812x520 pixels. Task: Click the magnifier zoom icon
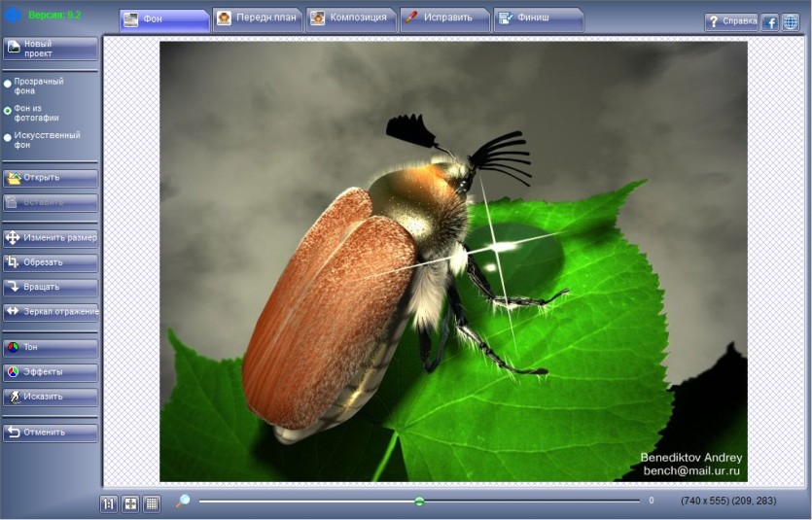[x=183, y=501]
